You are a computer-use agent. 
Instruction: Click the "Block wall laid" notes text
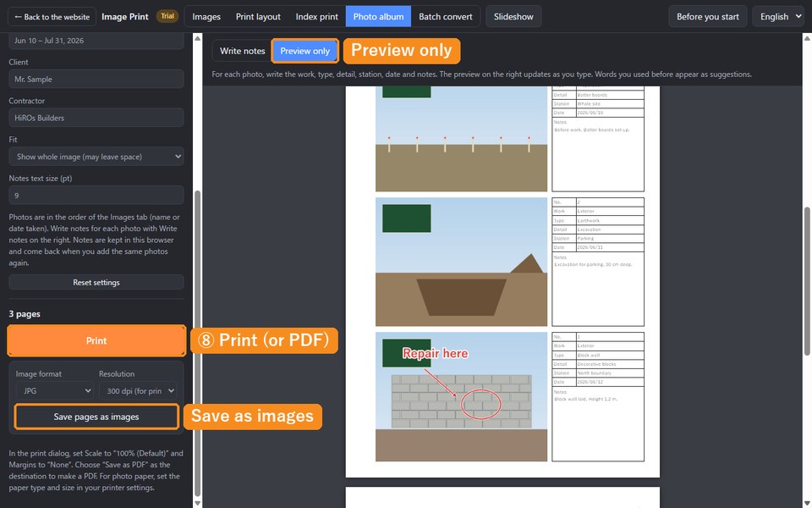585,399
